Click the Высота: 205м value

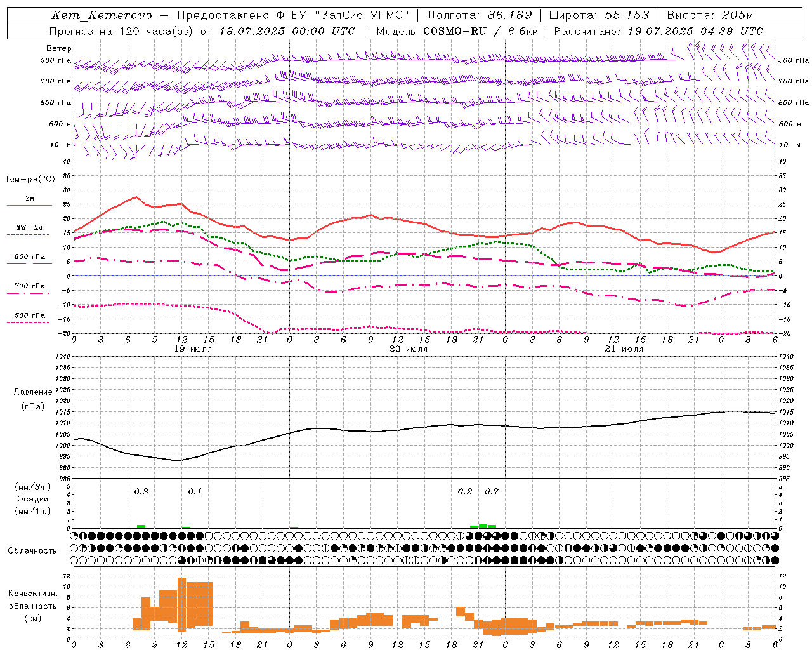point(709,15)
